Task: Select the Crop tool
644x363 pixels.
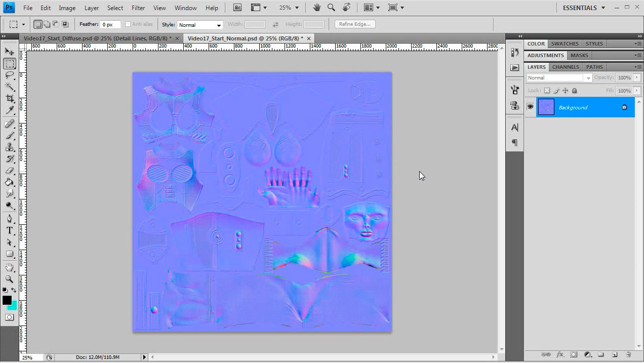Action: point(9,98)
